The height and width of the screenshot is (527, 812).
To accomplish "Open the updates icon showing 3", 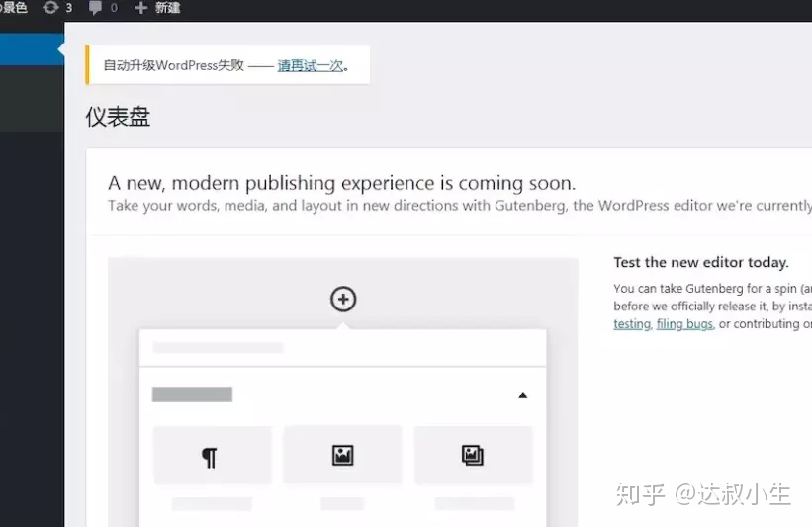I will click(57, 8).
